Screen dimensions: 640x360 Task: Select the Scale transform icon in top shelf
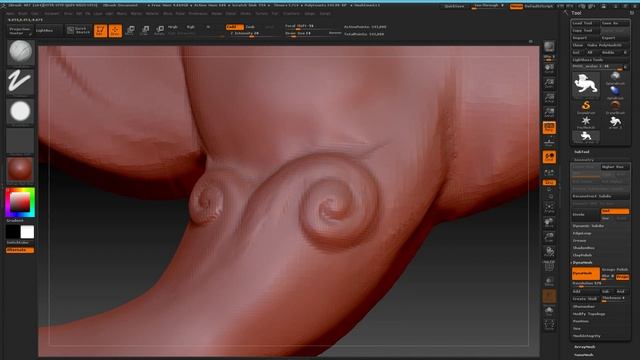point(145,30)
